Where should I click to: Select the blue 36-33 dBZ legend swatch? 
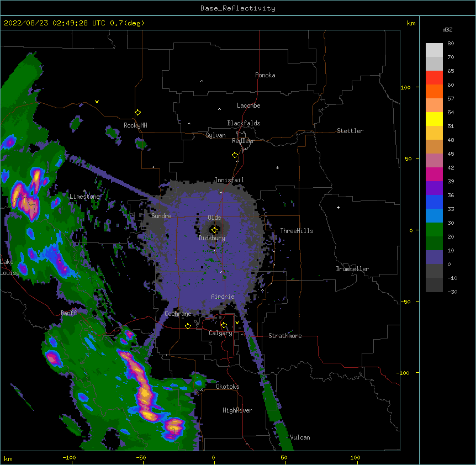pos(434,202)
